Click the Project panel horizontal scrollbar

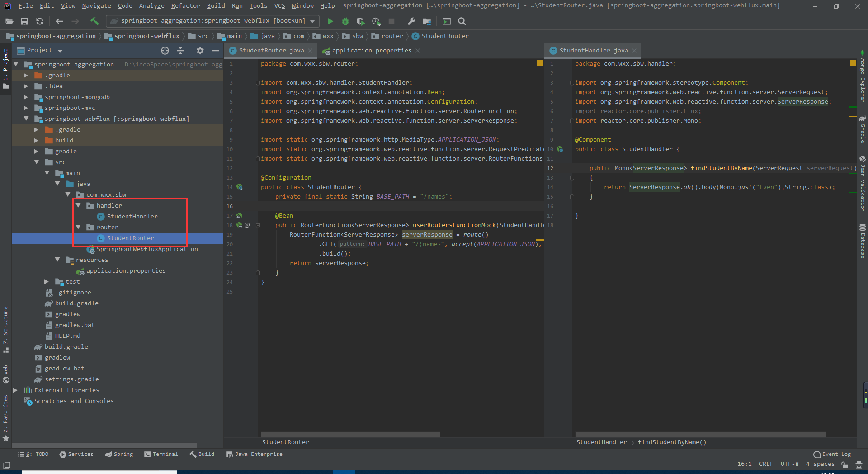point(104,445)
